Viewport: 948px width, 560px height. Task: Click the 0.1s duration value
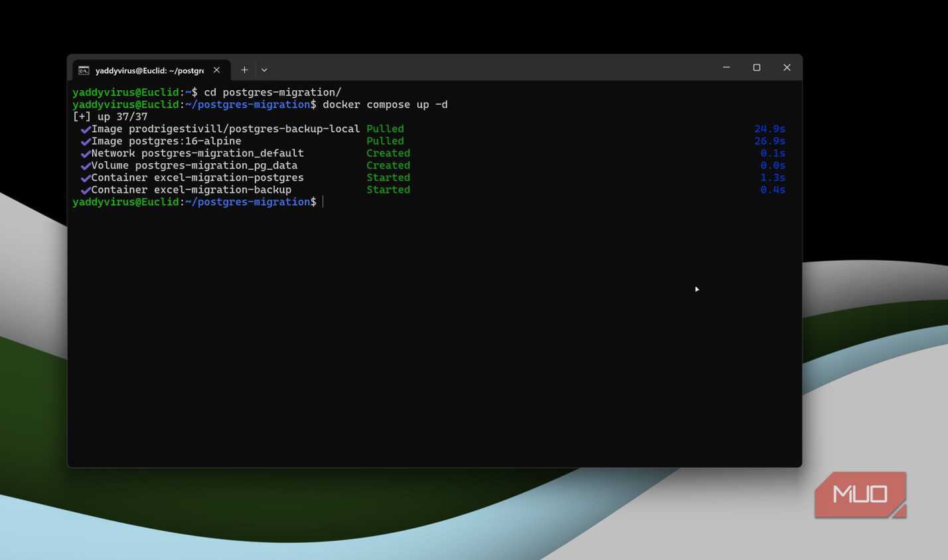click(773, 153)
